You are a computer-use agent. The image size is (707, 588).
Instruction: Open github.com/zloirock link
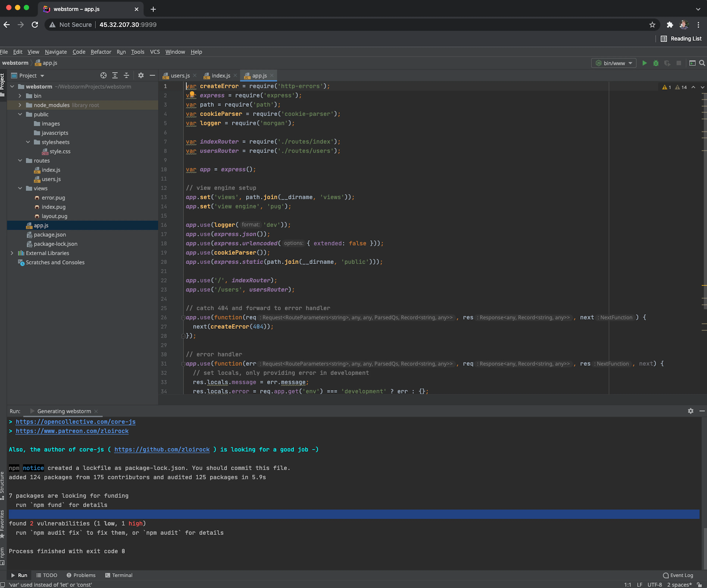pos(162,450)
